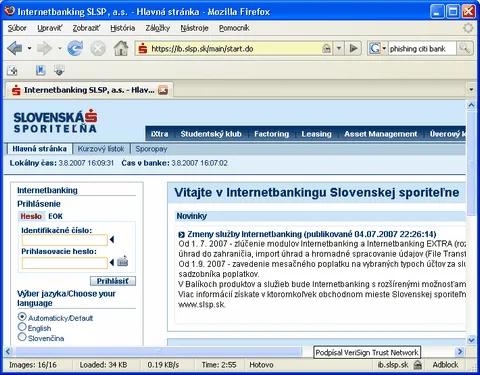Open Zmeny služby Internetbanking news link

312,234
